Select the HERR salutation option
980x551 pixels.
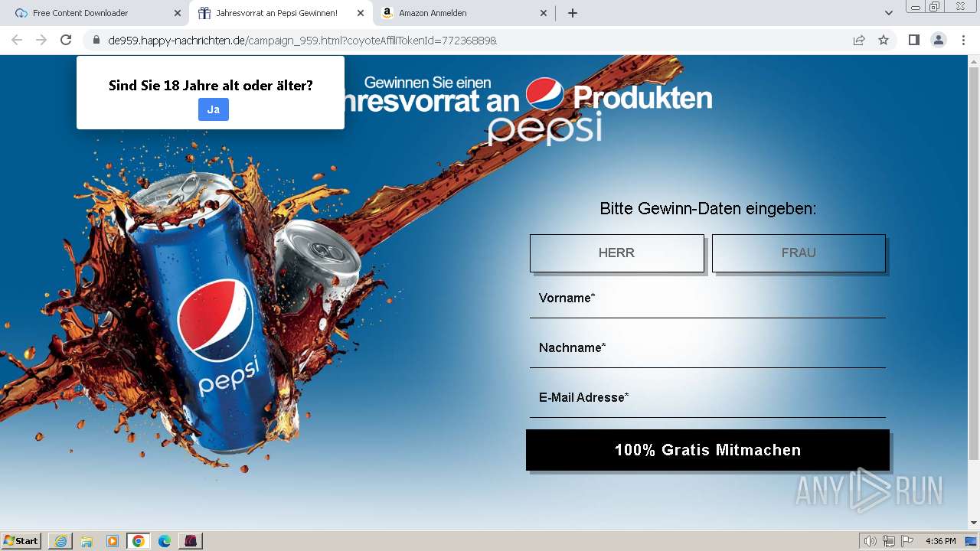point(616,253)
